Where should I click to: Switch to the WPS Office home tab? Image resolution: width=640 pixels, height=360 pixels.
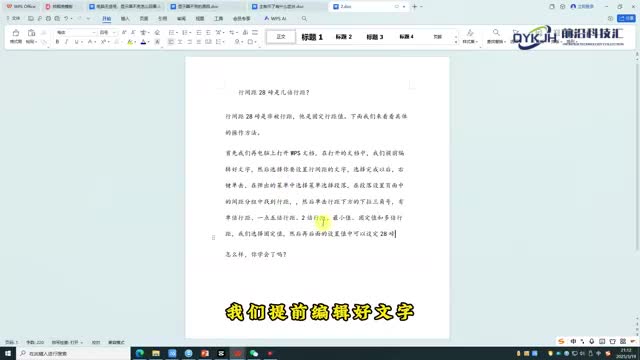tap(21, 7)
